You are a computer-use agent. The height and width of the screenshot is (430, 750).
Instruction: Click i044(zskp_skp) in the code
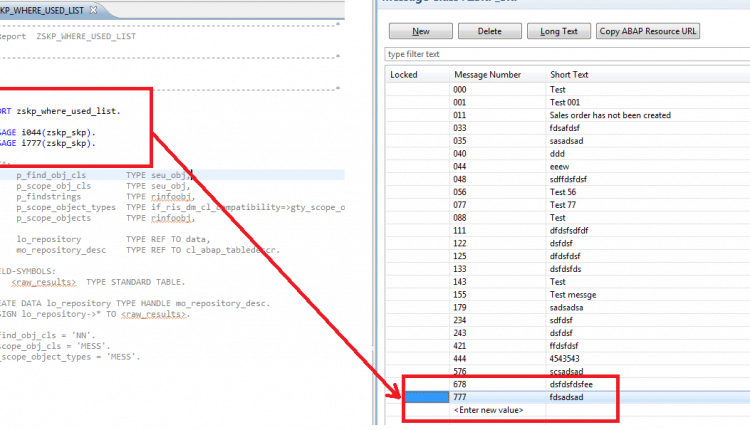(58, 132)
